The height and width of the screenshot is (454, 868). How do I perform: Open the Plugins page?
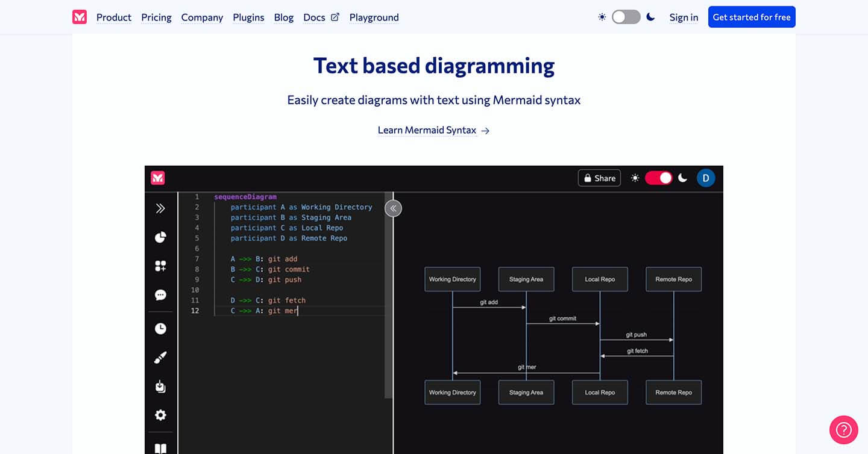pos(248,17)
